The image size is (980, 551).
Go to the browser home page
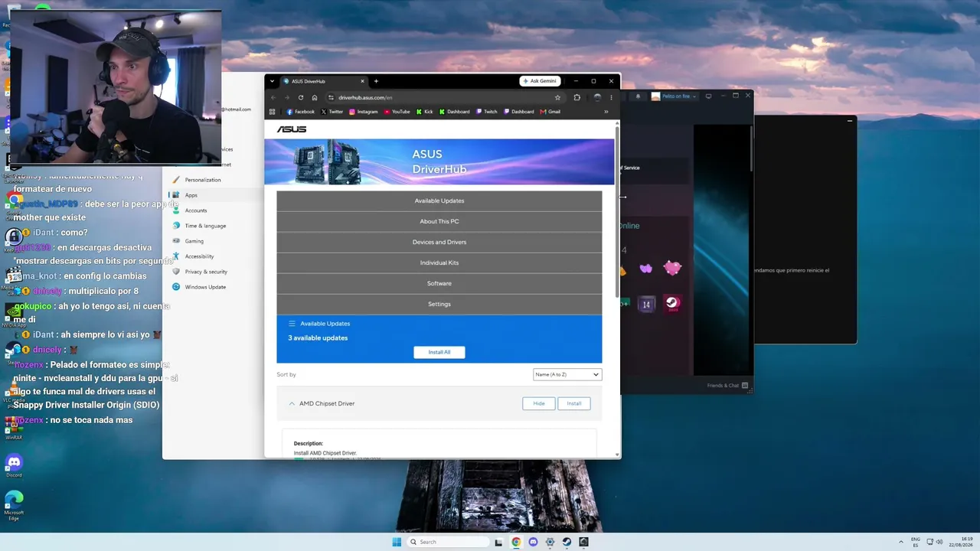315,97
